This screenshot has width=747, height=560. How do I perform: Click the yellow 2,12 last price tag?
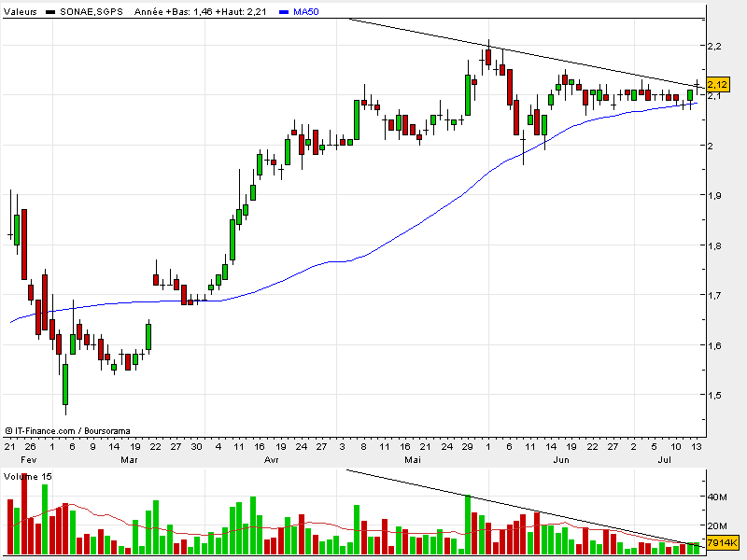tap(717, 85)
